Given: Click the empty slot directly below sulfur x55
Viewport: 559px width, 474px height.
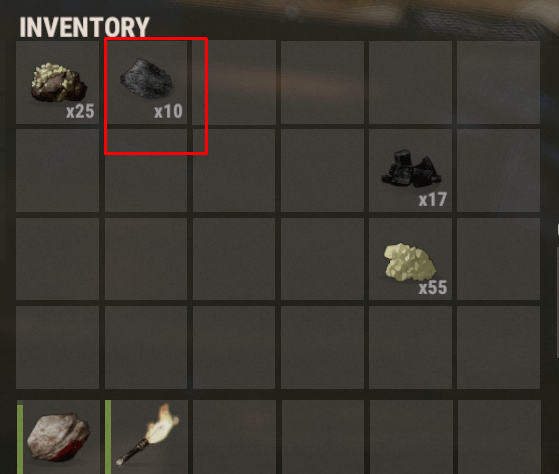Looking at the screenshot, I should [x=410, y=347].
